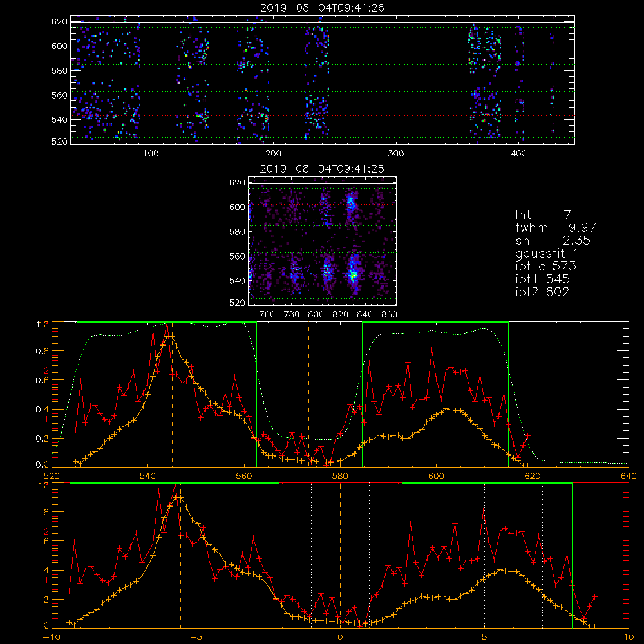Viewport: 644px width, 644px height.
Task: Click the brightest emission spot in the middle image
Action: [x=353, y=275]
